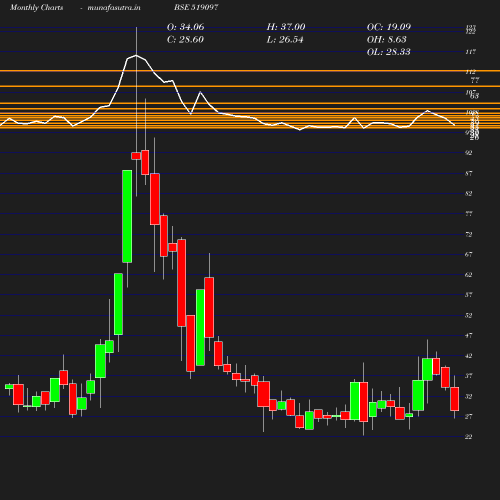The image size is (500, 500).
Task: Click the tallest green candle peaking near 87
Action: [x=127, y=216]
